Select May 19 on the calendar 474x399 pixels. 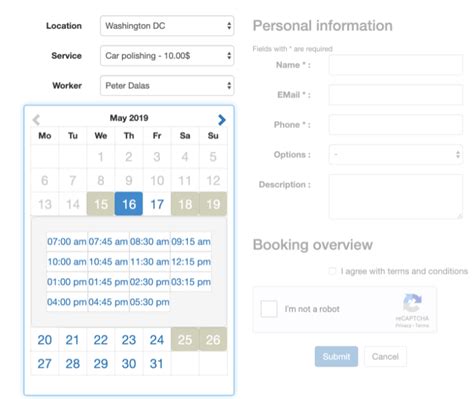213,204
